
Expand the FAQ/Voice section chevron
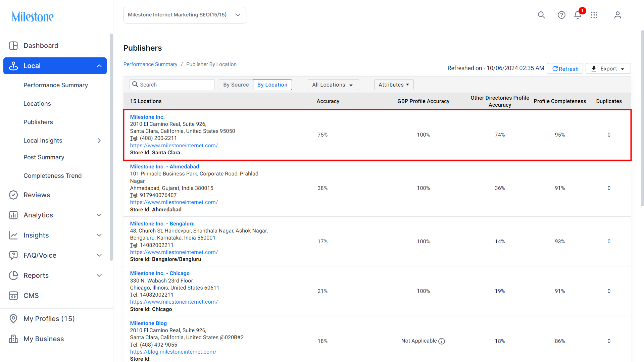coord(99,255)
